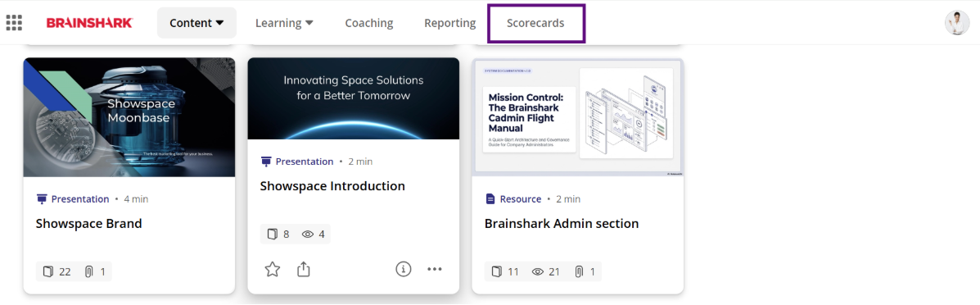Show info for Showspace Introduction
The image size is (980, 305).
404,269
